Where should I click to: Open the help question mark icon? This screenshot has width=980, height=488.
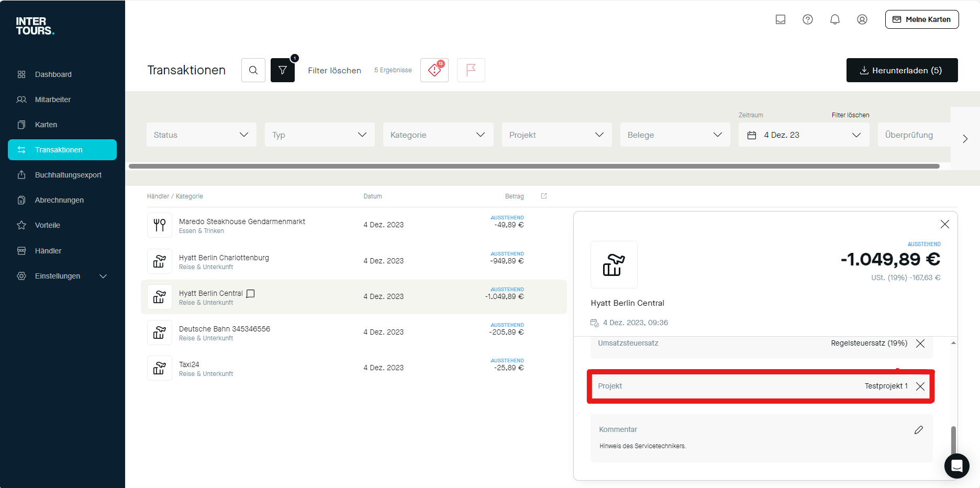[x=808, y=19]
